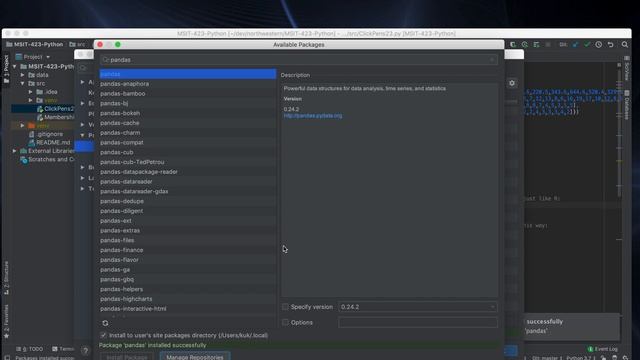
Task: Click the src breadcrumb in navigation bar
Action: (78, 44)
